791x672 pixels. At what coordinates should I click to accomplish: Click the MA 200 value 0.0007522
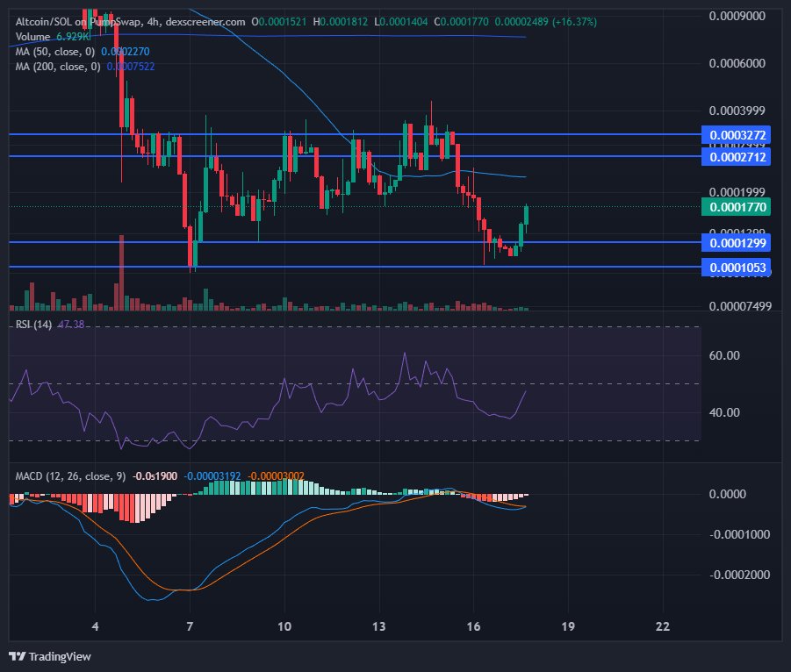coord(131,67)
